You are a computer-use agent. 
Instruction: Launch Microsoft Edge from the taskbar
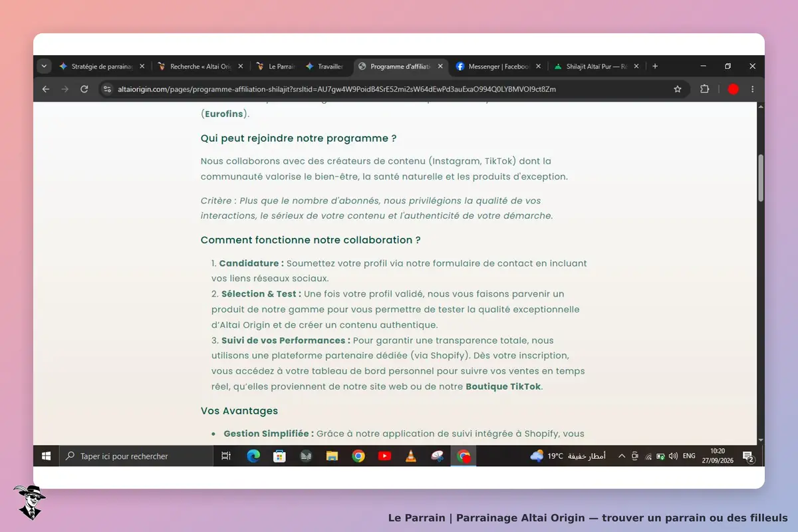[x=253, y=456]
